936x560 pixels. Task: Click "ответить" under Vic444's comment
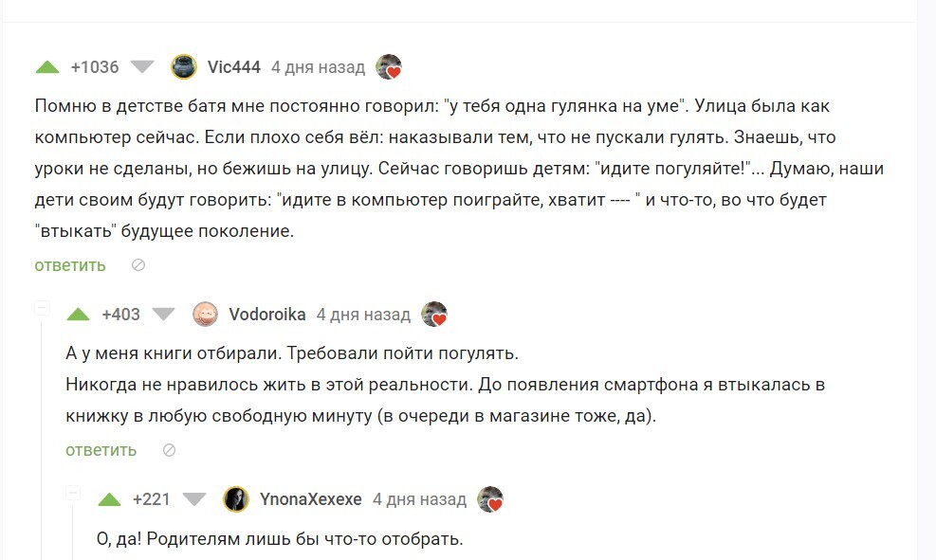[x=70, y=265]
